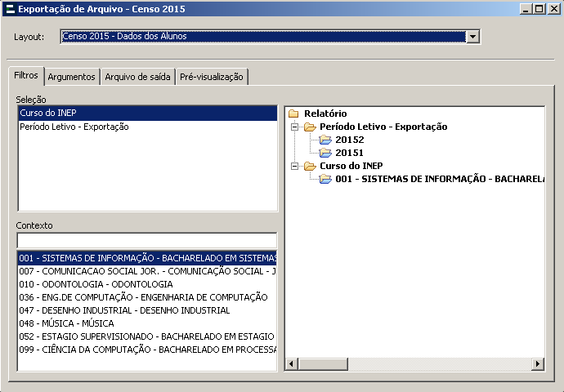This screenshot has width=564, height=392.
Task: Click left arrow of tree horizontal scrollbar
Action: (291, 363)
